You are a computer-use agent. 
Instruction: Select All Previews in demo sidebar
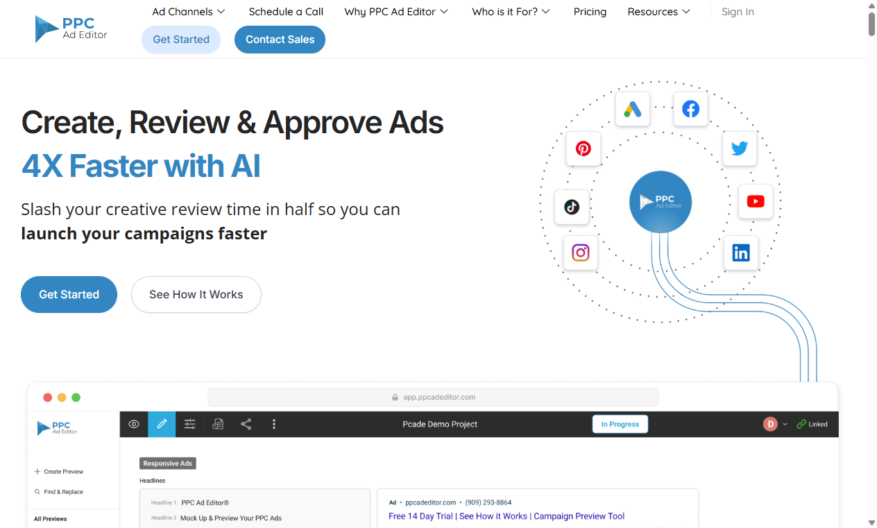click(x=50, y=519)
